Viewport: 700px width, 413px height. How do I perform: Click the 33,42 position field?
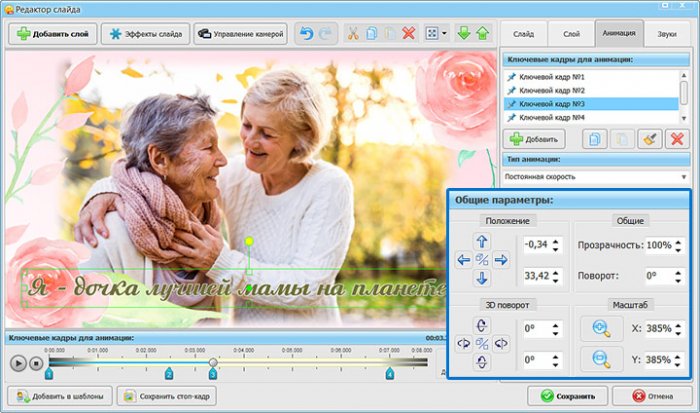[x=537, y=276]
